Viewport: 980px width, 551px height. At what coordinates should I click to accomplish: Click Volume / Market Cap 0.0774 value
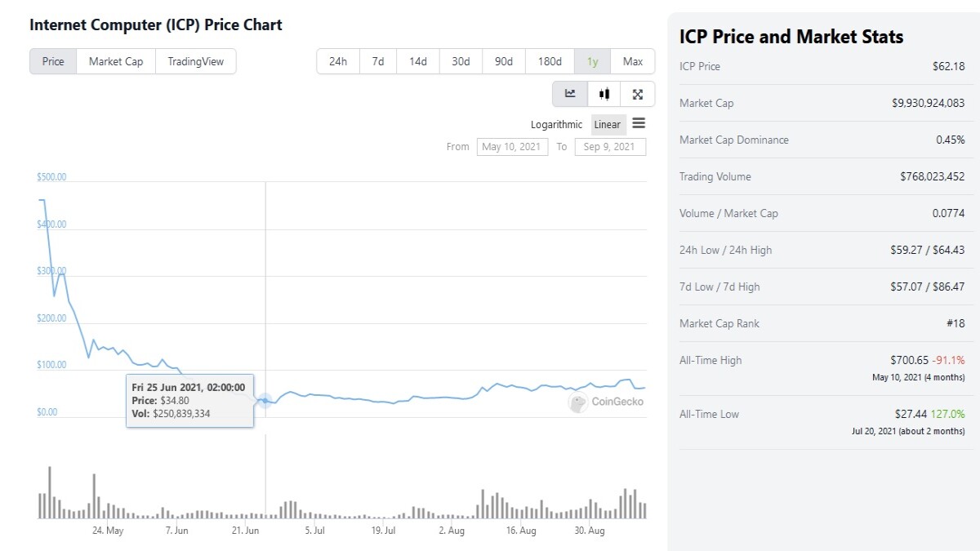tap(950, 213)
